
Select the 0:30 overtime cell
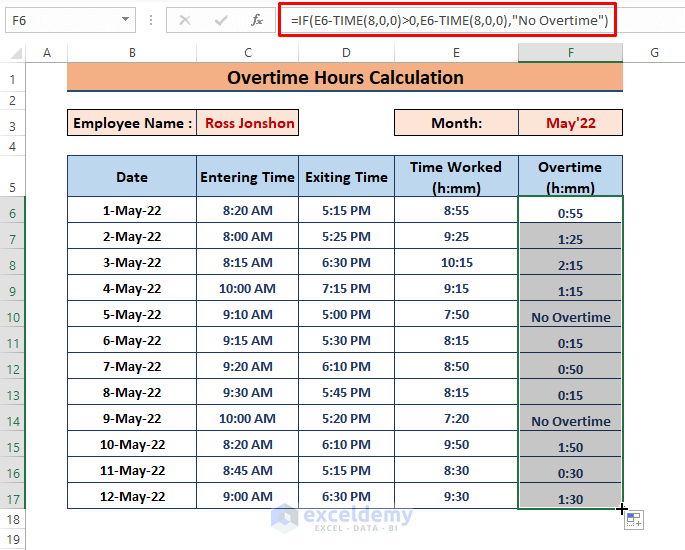(571, 470)
